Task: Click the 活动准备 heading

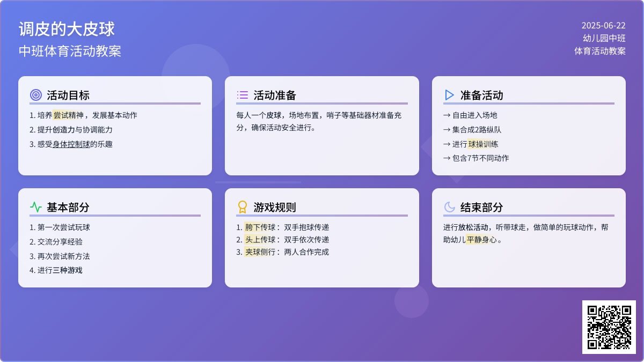Action: [x=275, y=95]
